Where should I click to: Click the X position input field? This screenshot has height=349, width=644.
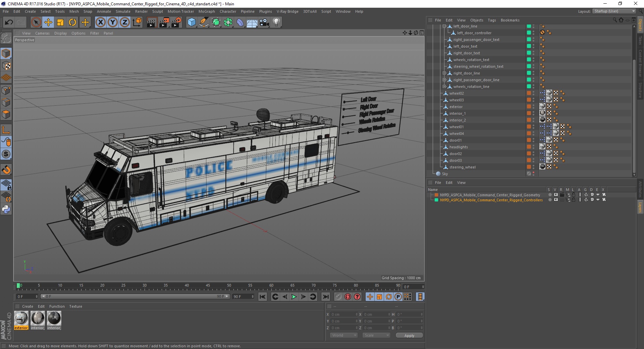[344, 314]
